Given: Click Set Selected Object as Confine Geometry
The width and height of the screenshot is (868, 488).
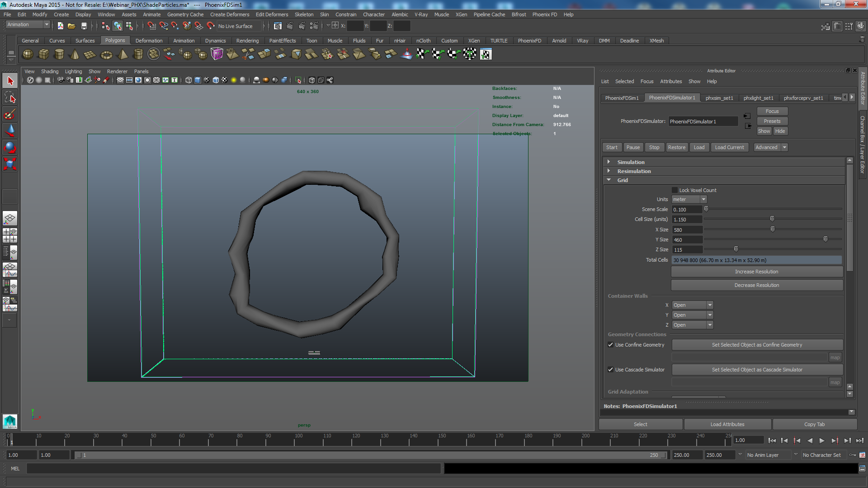Looking at the screenshot, I should pyautogui.click(x=757, y=345).
